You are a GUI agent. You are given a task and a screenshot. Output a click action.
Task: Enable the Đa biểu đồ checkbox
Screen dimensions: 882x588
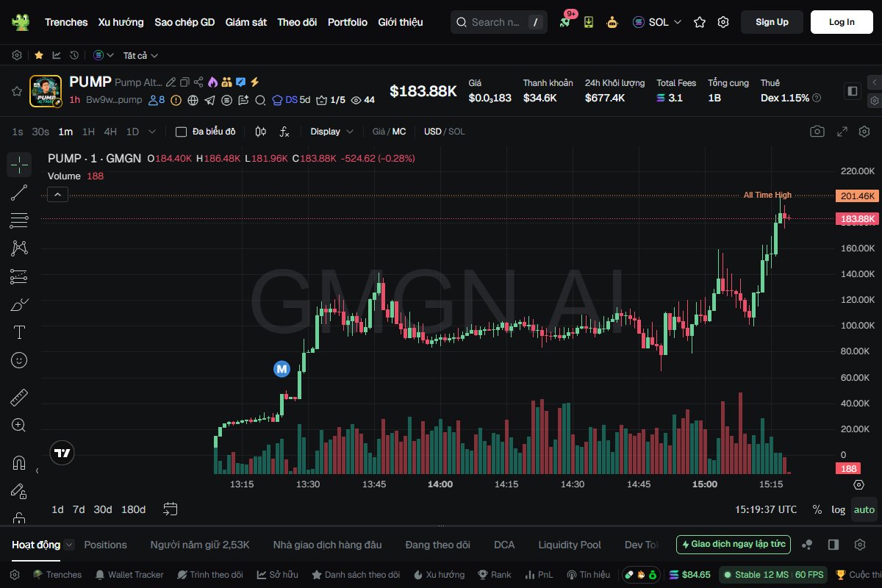[181, 132]
